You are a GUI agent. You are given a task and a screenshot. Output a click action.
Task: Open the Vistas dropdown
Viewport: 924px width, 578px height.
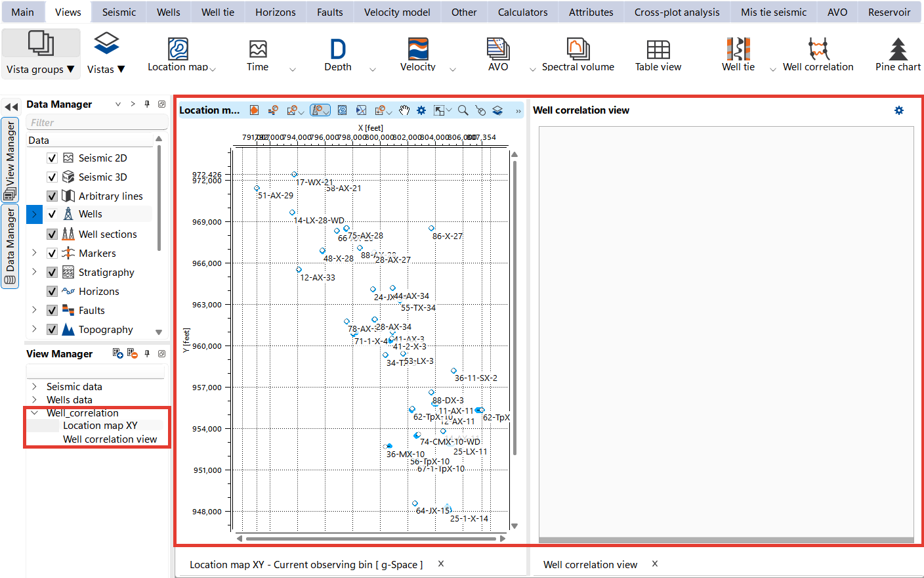[x=106, y=68]
